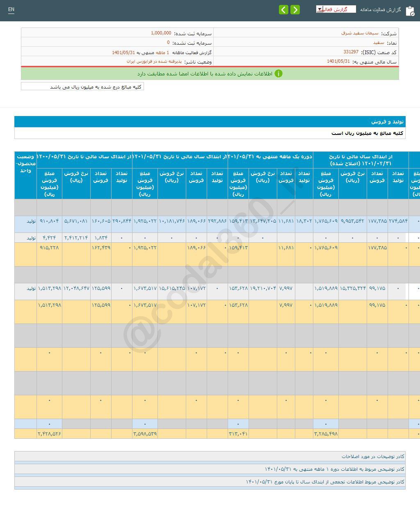Go to next report with green right arrow

[294, 9]
